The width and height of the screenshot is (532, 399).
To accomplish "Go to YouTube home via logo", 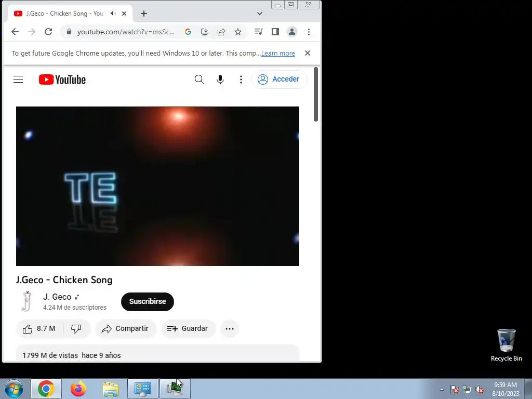I will click(x=62, y=79).
